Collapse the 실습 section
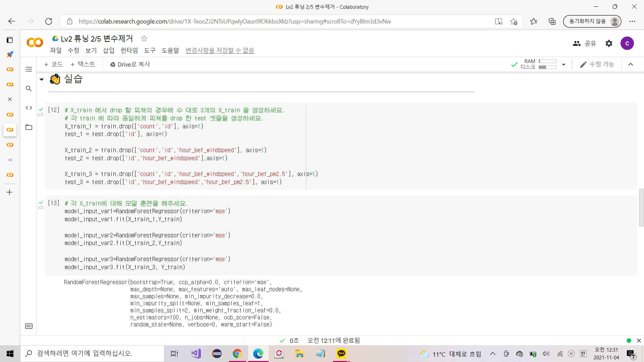The height and width of the screenshot is (362, 644). click(x=42, y=79)
